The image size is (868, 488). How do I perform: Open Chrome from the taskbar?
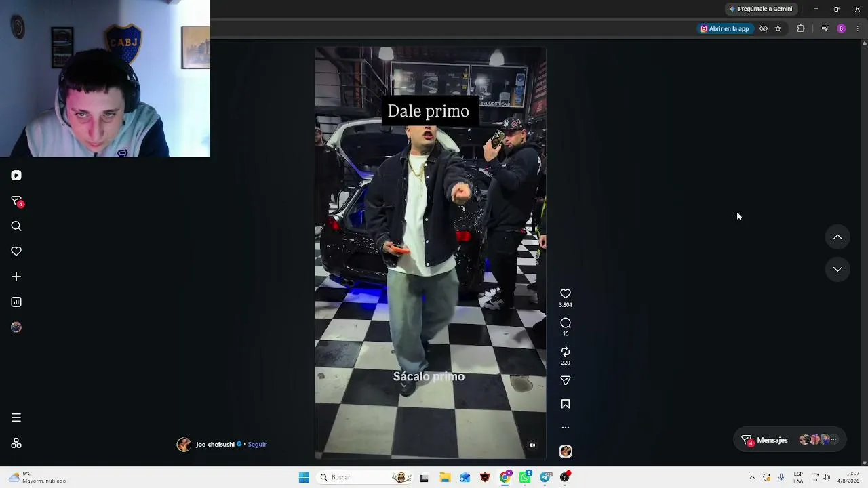point(505,477)
